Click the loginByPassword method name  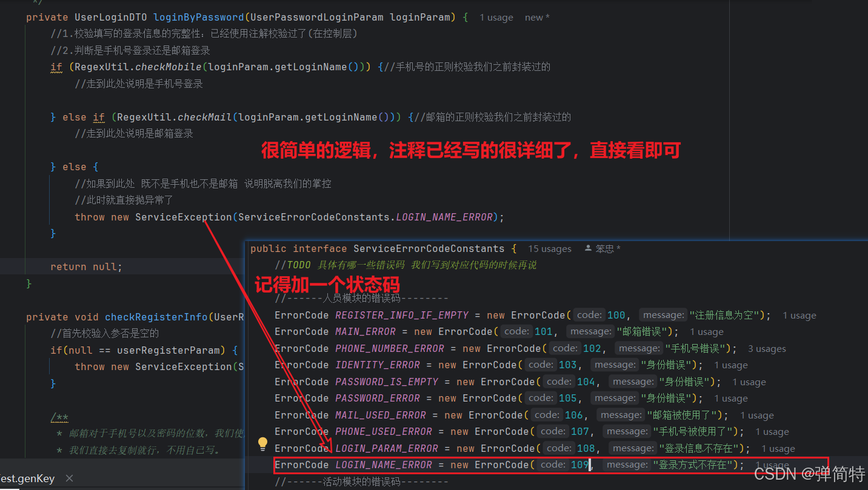click(199, 17)
